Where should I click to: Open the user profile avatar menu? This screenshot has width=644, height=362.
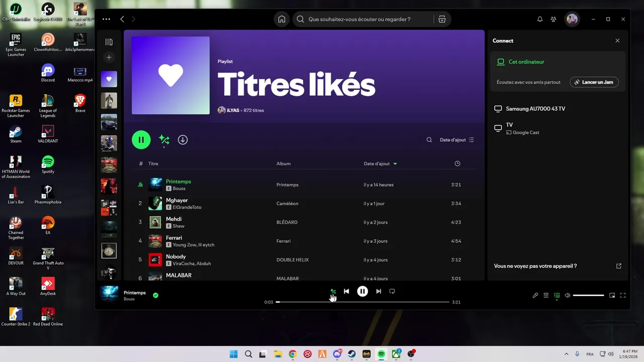coord(572,19)
